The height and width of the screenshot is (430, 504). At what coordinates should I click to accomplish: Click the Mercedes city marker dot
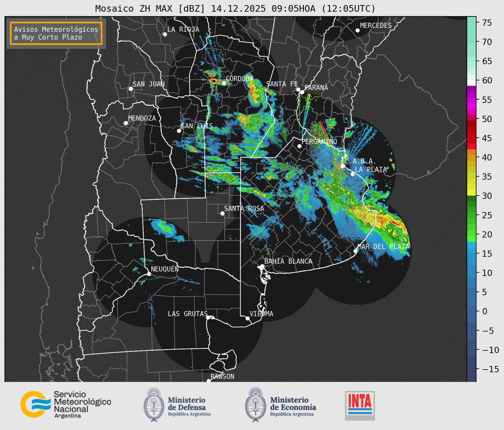pos(358,31)
